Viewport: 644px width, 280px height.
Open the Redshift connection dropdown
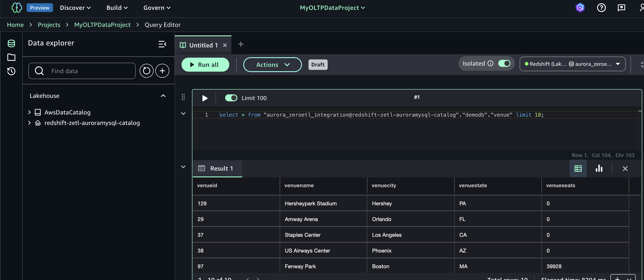[572, 64]
